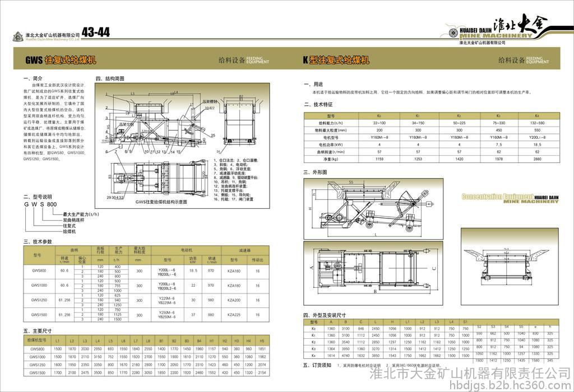Screen dimensions: 574x392
Task: Select the "二、技术特征" section heading
Action: (x=318, y=105)
